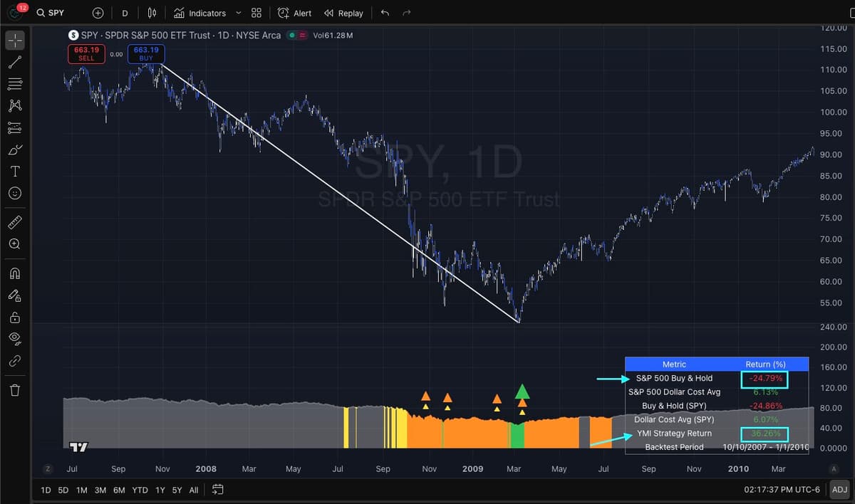Screen dimensions: 855x504
Task: Open the XABCD Pattern tool
Action: (x=15, y=105)
